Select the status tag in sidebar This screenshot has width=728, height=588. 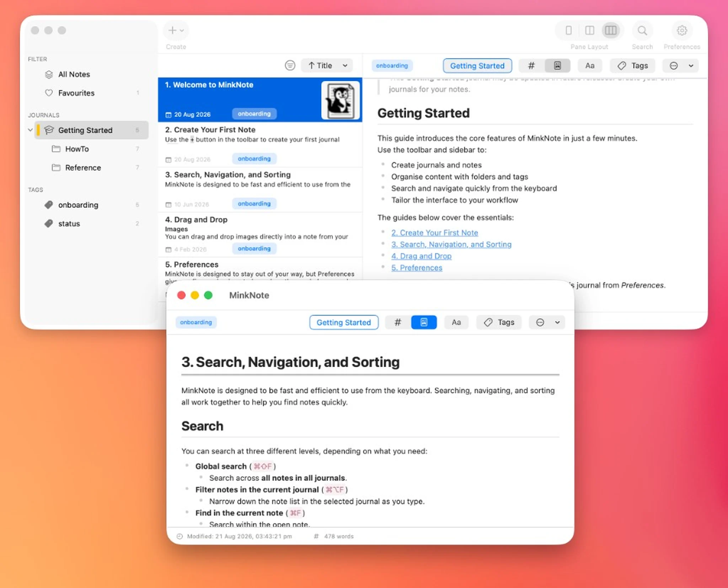[x=92, y=224]
